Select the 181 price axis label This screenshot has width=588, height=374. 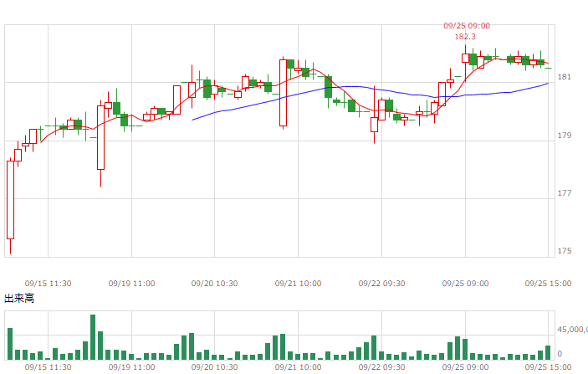tap(565, 77)
